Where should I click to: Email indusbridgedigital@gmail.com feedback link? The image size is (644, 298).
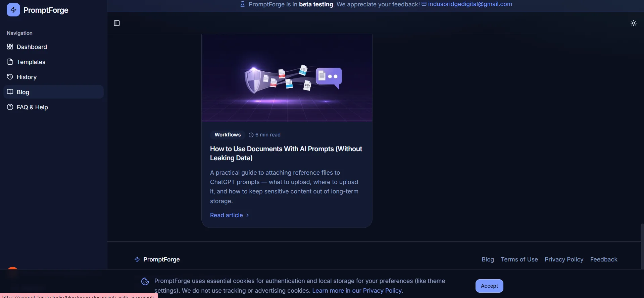[470, 4]
